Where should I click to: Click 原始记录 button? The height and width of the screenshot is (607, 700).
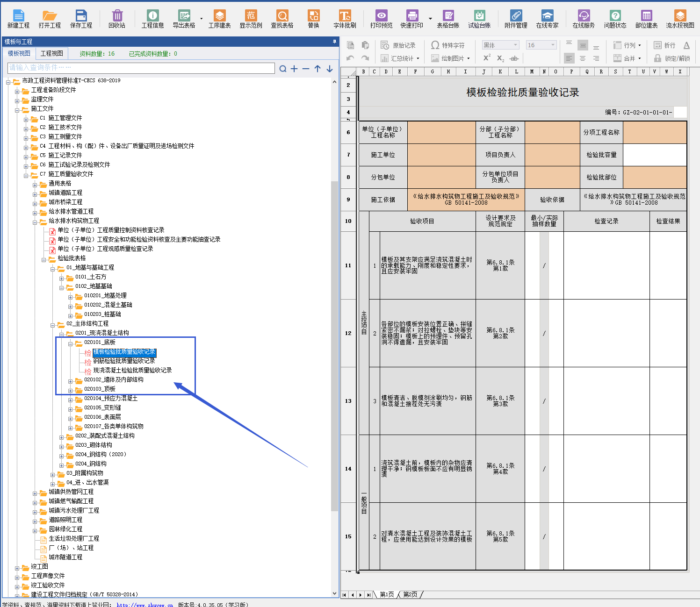398,45
